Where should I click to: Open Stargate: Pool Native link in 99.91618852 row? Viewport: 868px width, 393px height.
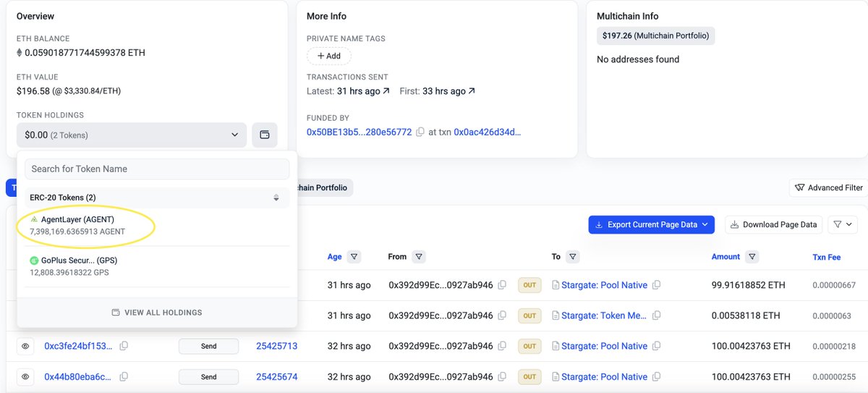coord(605,285)
